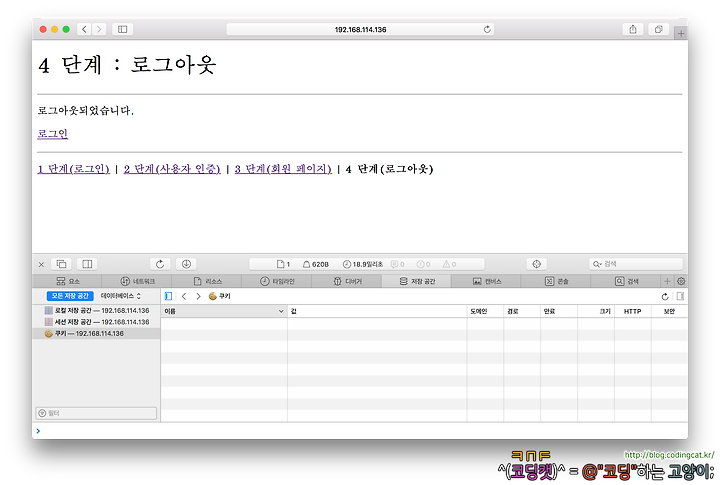Screen dimensions: 720x485
Task: Click the console warning count indicator
Action: click(449, 264)
